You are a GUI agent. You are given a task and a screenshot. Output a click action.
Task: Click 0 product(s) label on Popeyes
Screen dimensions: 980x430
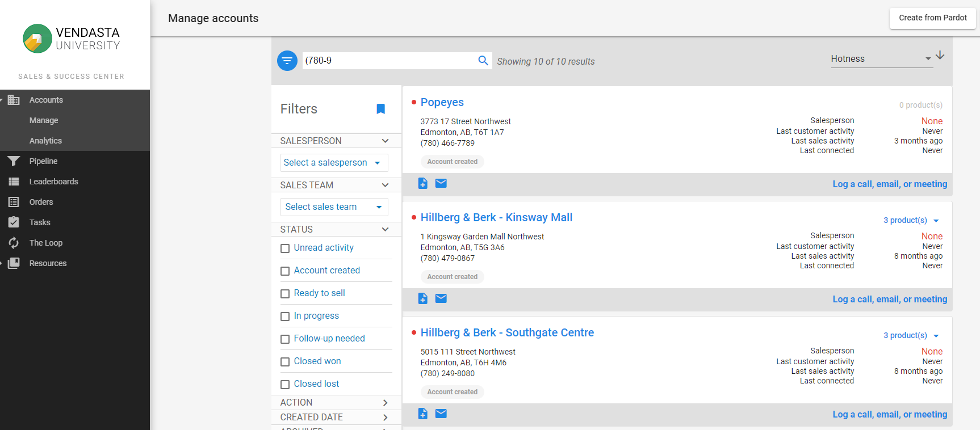920,105
